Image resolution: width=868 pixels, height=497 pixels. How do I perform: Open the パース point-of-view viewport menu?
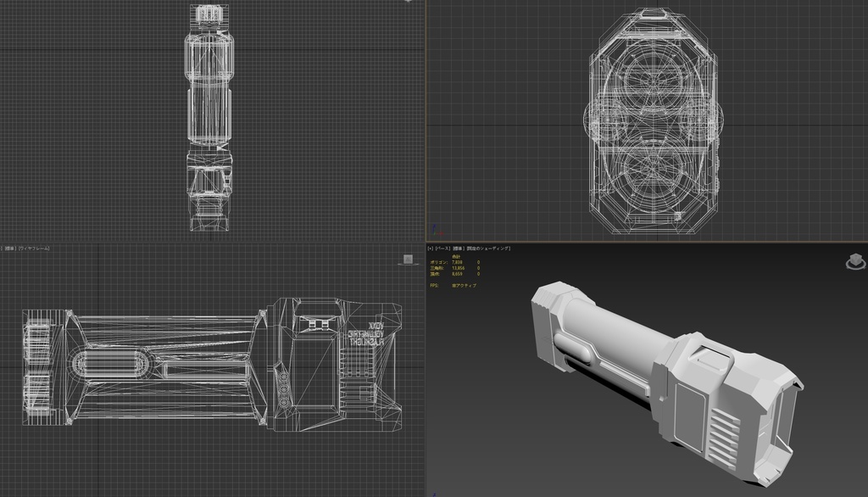click(445, 248)
